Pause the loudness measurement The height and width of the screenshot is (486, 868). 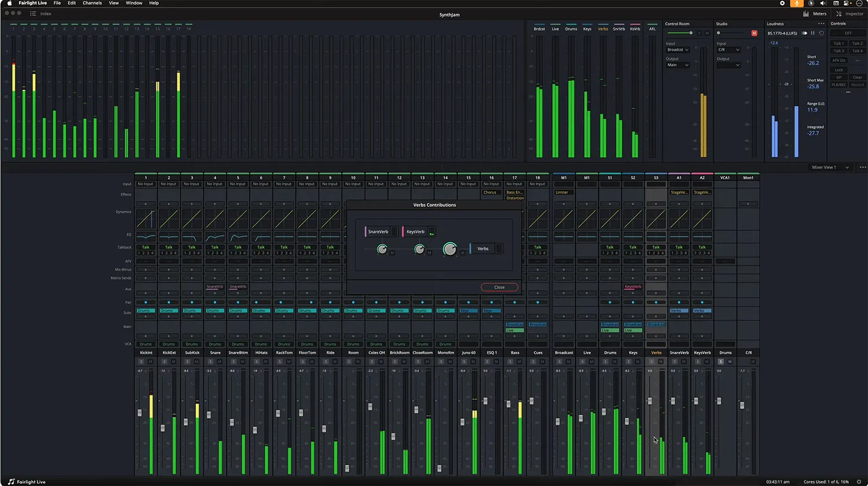pyautogui.click(x=812, y=34)
